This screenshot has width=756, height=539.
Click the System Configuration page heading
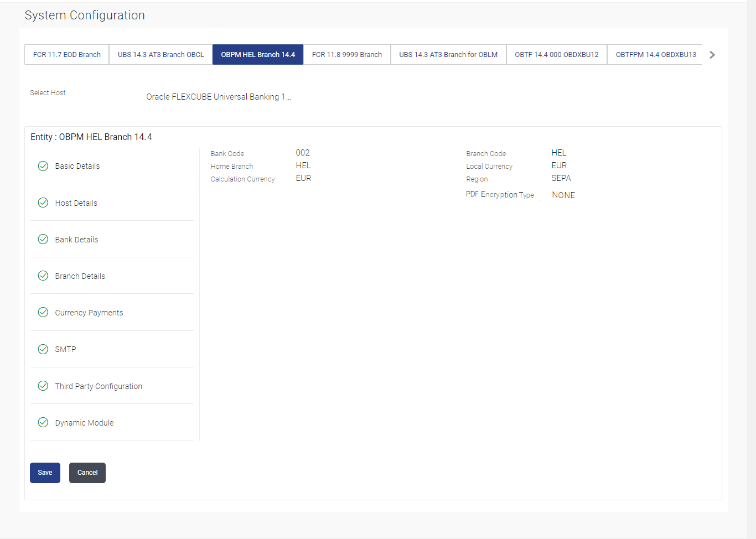coord(85,15)
